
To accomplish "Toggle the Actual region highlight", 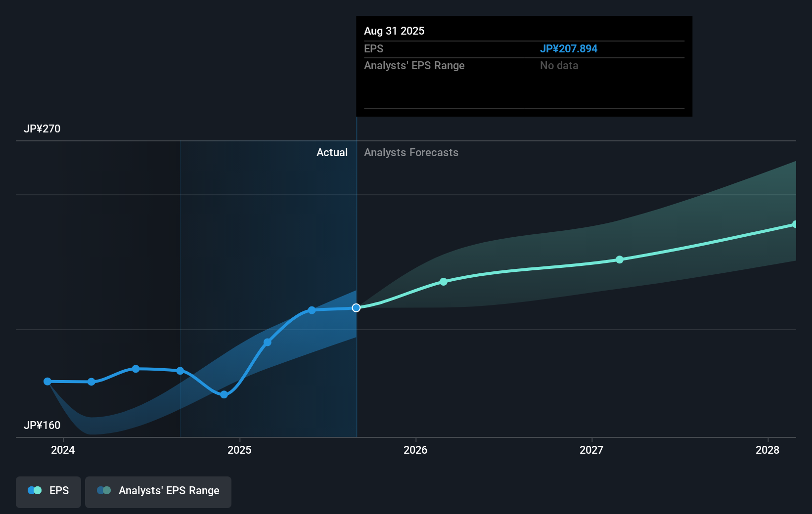I will click(332, 152).
